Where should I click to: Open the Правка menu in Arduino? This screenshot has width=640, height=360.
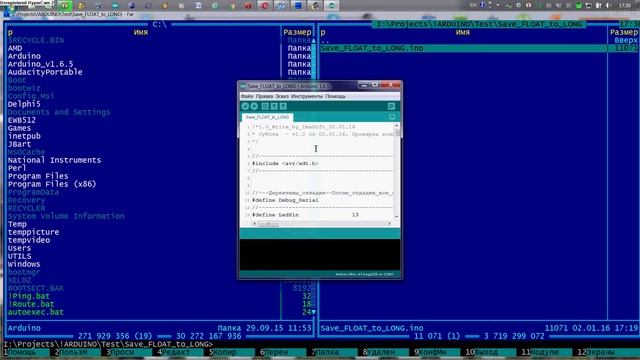tap(264, 96)
